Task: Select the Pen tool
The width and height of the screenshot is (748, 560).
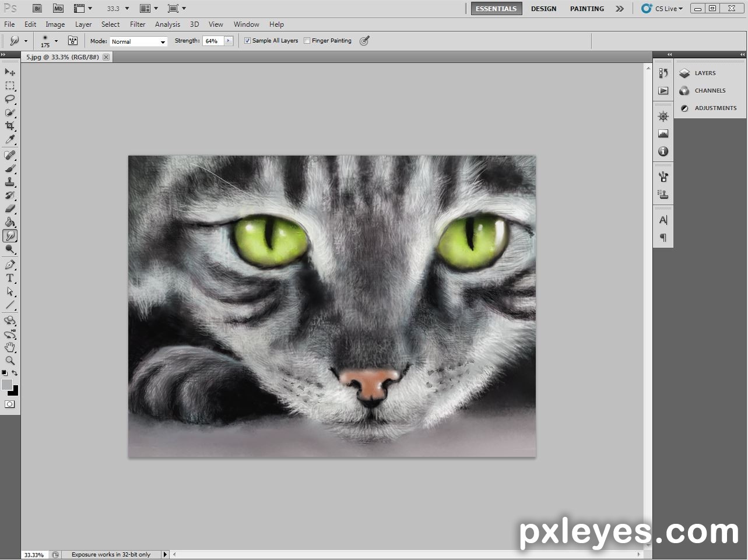Action: [10, 265]
